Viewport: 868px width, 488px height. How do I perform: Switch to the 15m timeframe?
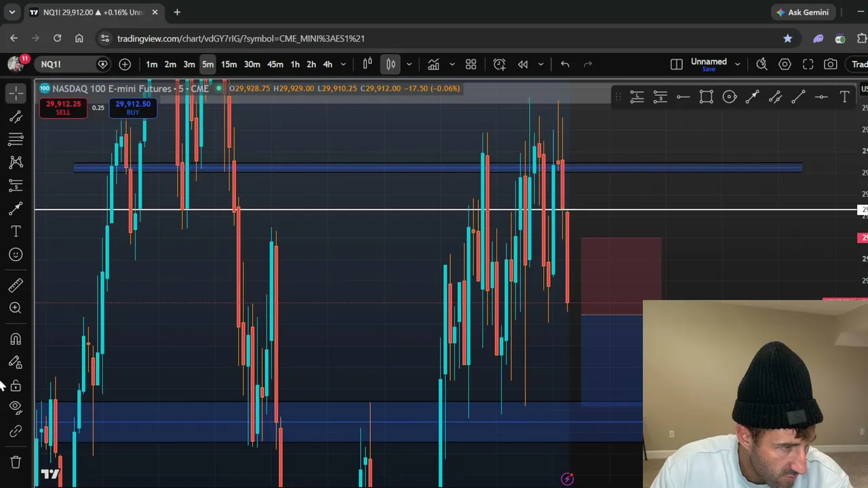pyautogui.click(x=229, y=64)
